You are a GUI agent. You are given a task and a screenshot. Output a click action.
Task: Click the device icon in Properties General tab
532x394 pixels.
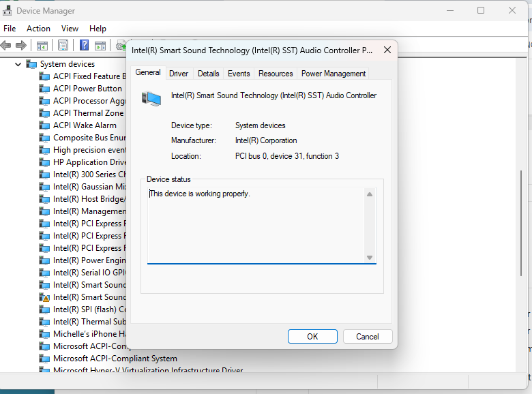point(151,99)
